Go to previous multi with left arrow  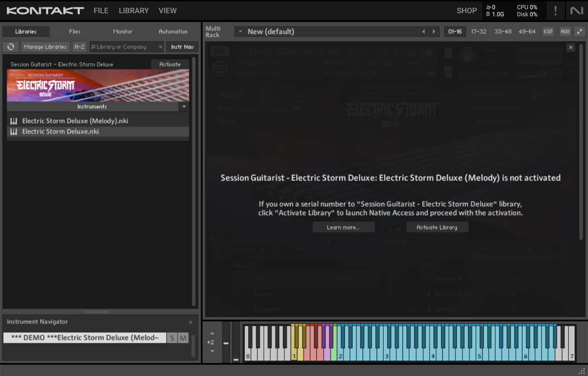[424, 31]
